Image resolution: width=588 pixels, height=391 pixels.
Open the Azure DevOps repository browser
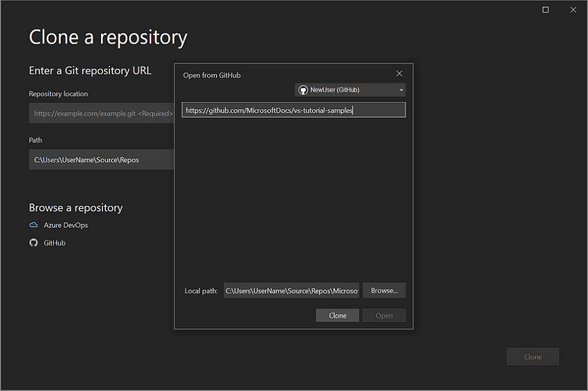click(66, 225)
